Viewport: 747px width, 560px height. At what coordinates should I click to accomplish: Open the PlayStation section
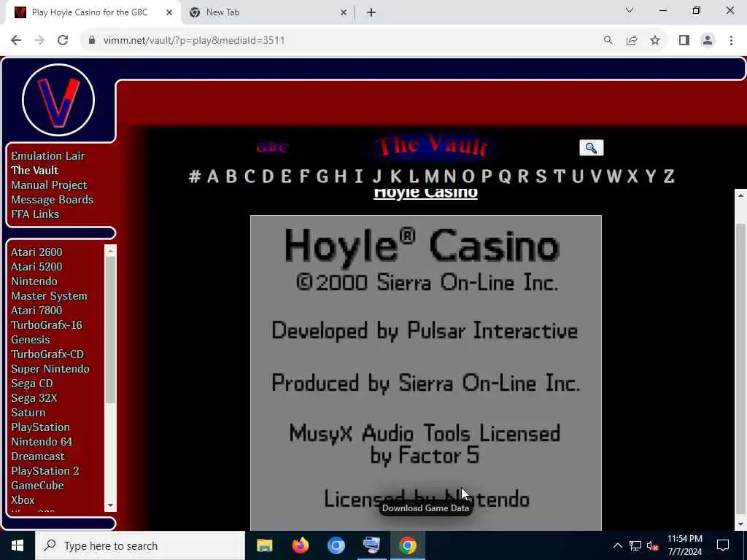[x=41, y=427]
